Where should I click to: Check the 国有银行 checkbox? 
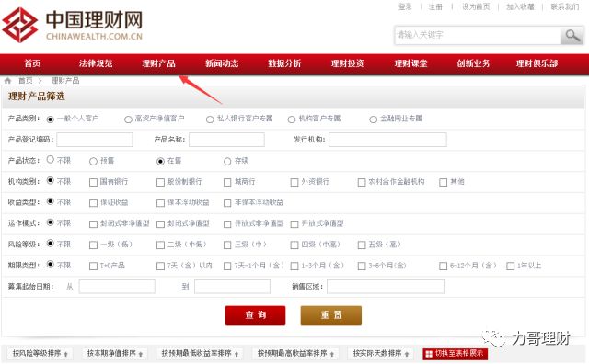click(93, 182)
